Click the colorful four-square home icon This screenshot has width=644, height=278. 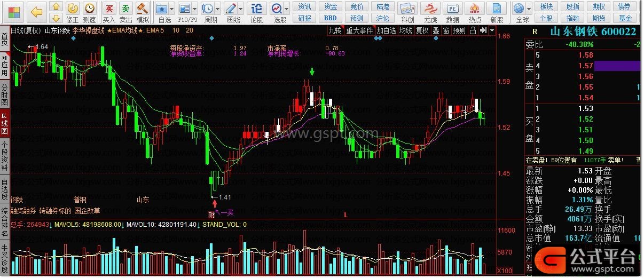tap(14, 11)
